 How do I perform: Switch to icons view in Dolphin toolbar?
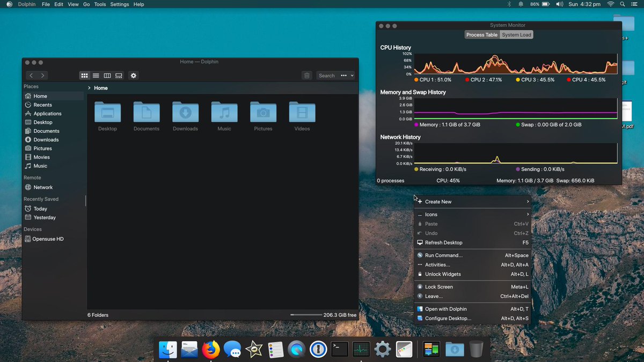click(84, 76)
